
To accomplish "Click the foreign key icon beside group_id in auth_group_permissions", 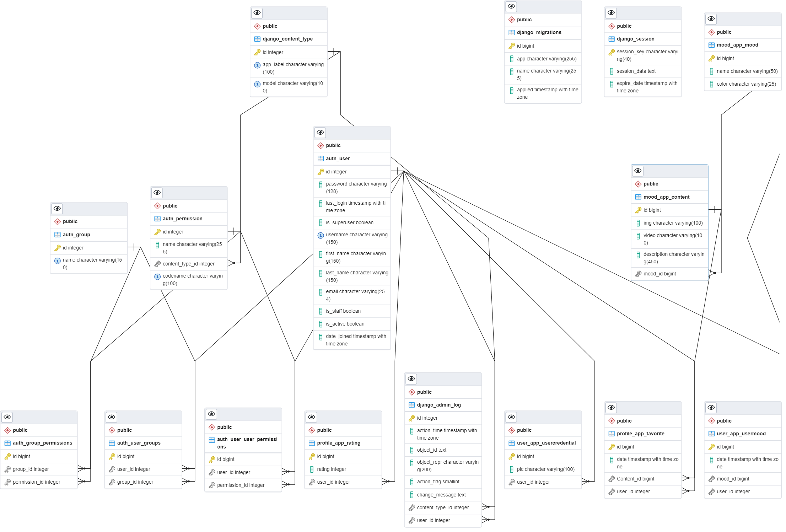I will [7, 469].
